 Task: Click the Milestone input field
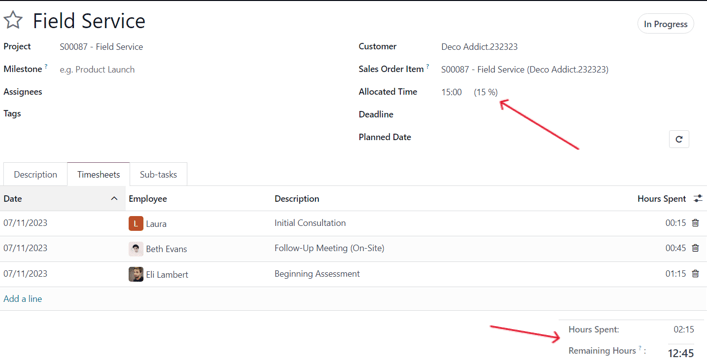[180, 69]
